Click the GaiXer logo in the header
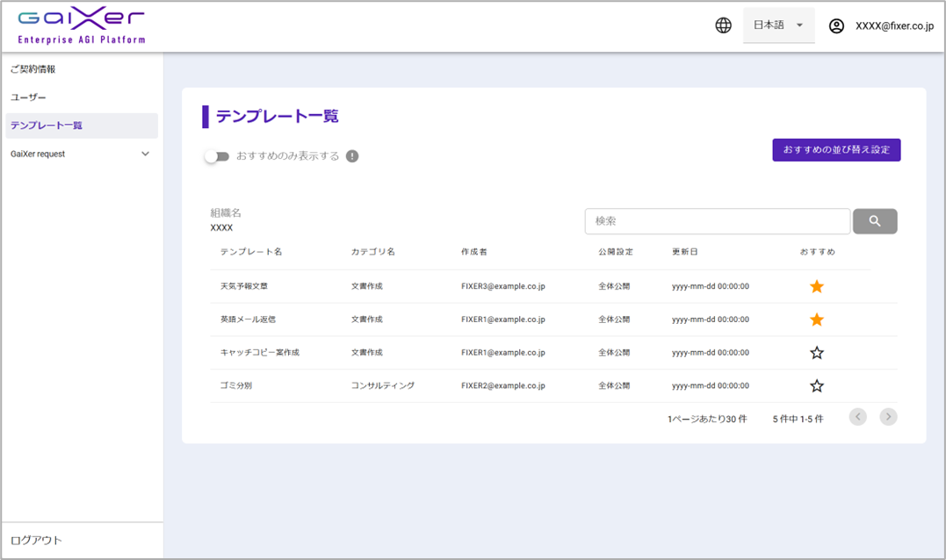 tap(82, 26)
